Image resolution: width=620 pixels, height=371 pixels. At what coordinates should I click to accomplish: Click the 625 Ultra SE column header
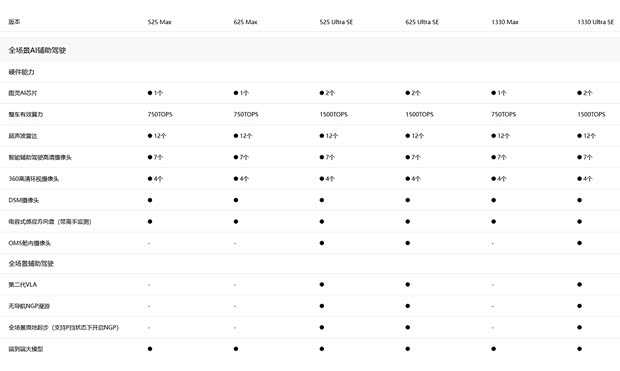[422, 22]
